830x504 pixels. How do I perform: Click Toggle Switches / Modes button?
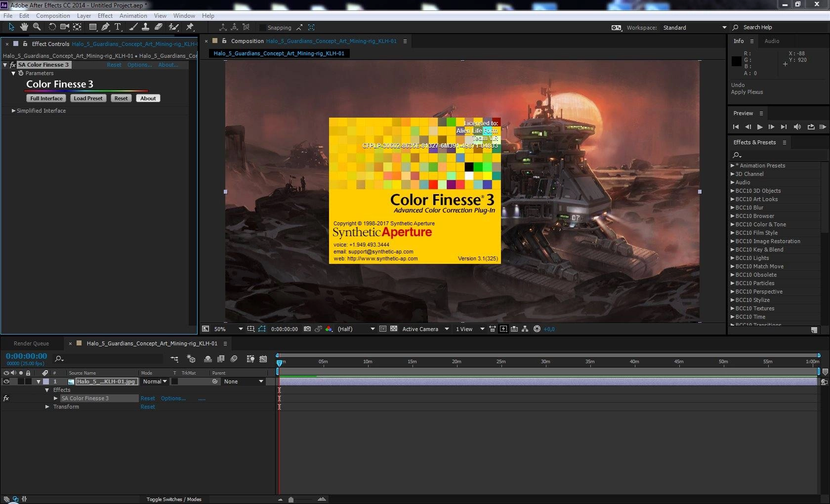coord(174,499)
